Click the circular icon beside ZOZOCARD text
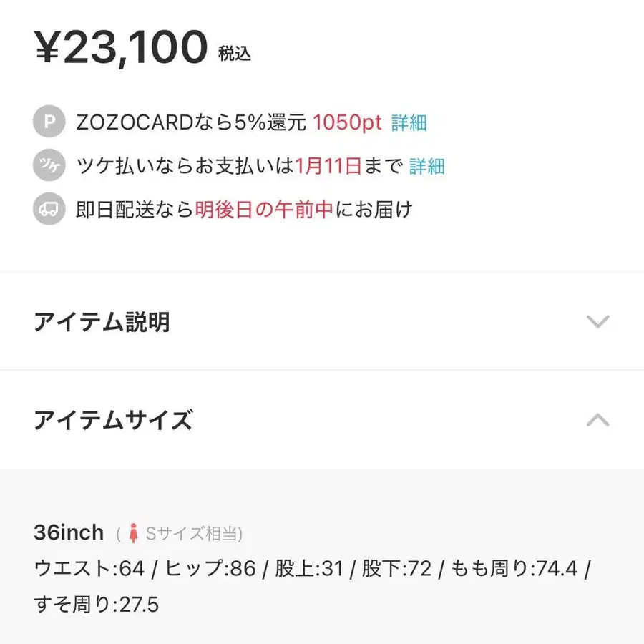 tap(48, 122)
